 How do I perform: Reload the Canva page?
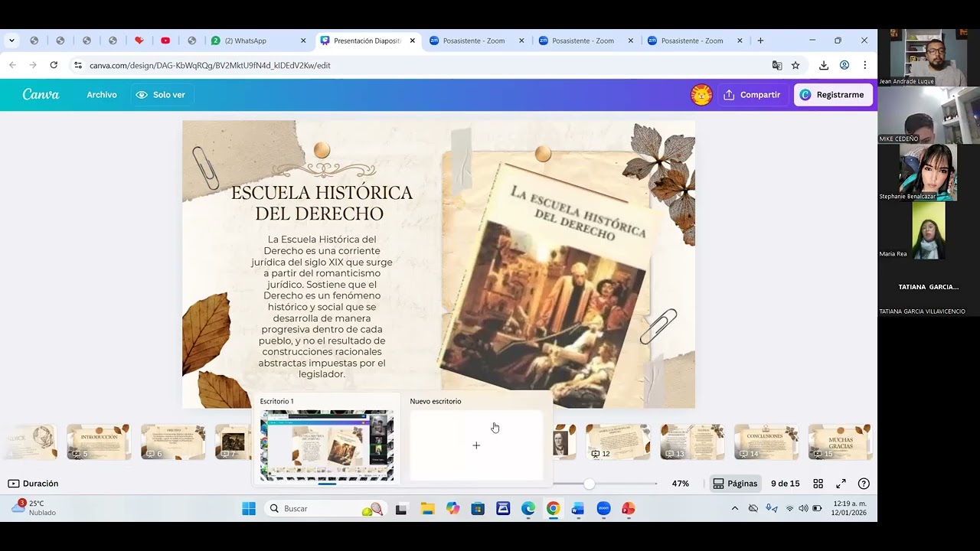click(54, 65)
